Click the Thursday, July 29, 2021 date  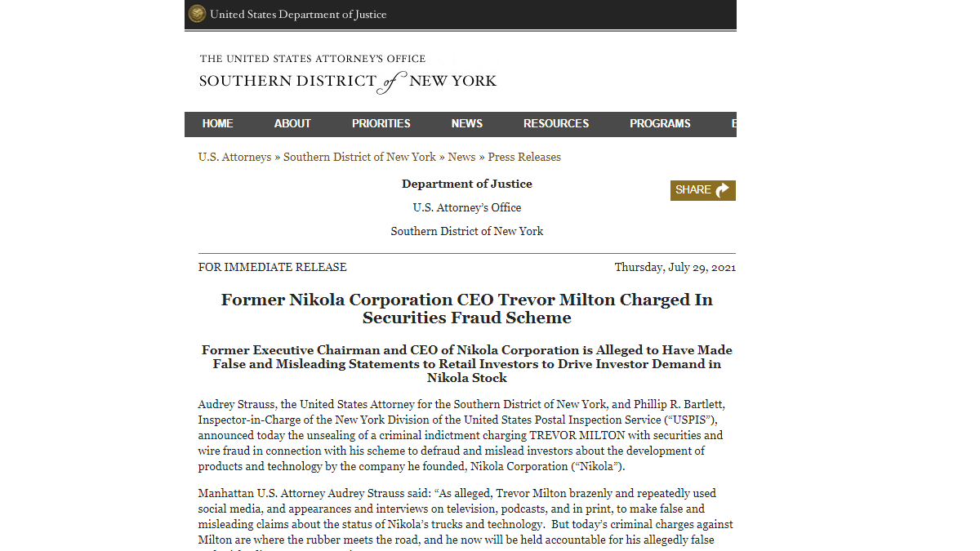pyautogui.click(x=675, y=267)
